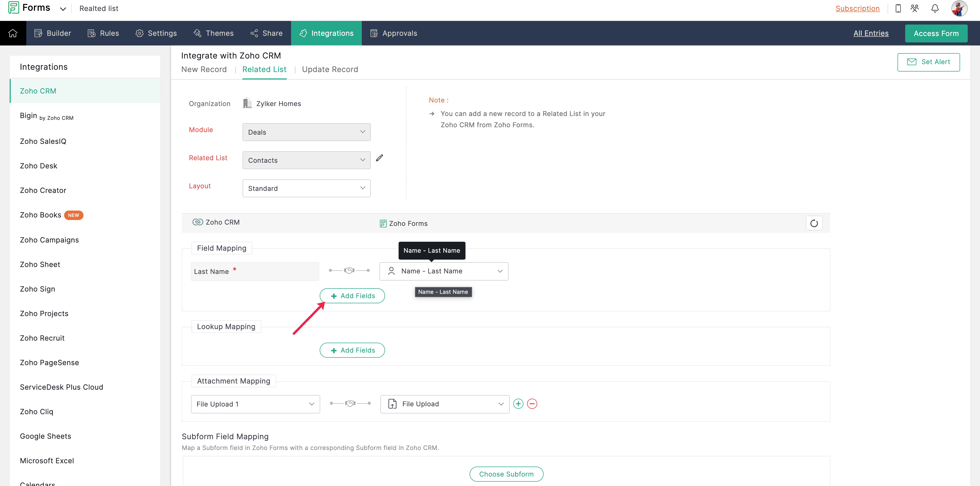Click the refresh icon in mapping header
Viewport: 980px width, 486px height.
814,223
